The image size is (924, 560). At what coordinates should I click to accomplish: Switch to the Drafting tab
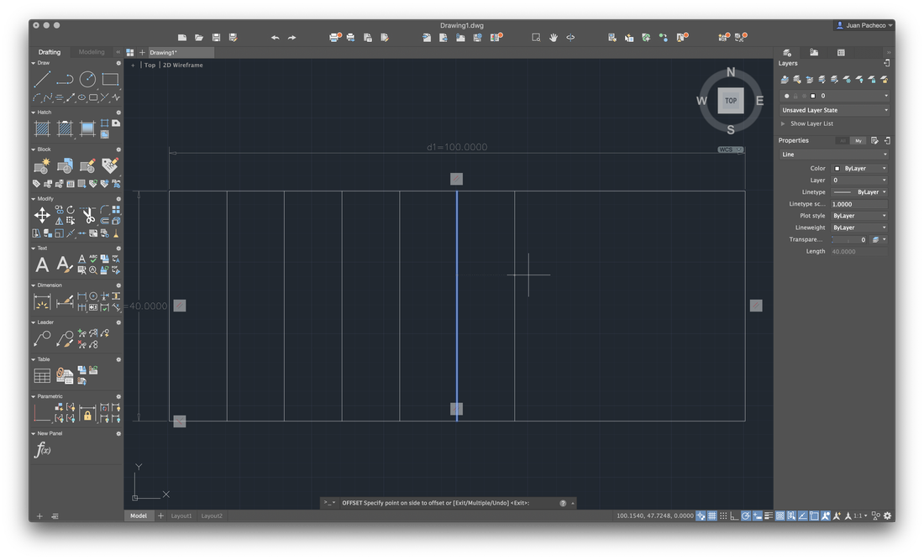pyautogui.click(x=50, y=52)
